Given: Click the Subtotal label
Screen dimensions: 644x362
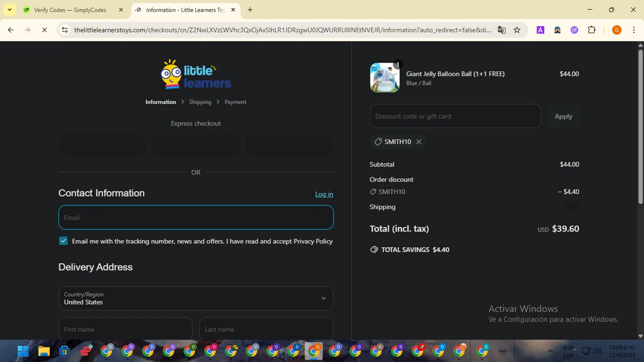Looking at the screenshot, I should click(x=382, y=164).
